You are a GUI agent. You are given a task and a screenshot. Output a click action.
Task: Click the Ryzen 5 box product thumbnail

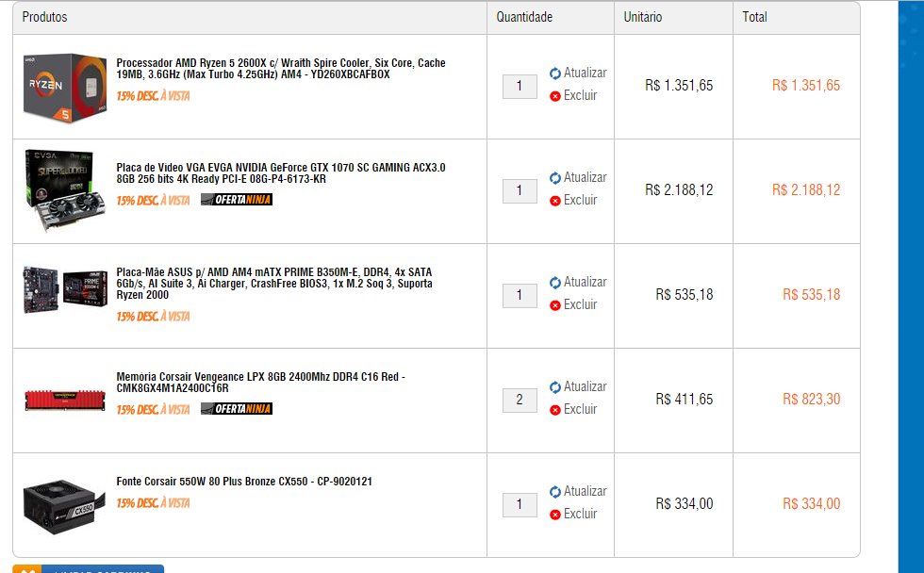point(65,87)
